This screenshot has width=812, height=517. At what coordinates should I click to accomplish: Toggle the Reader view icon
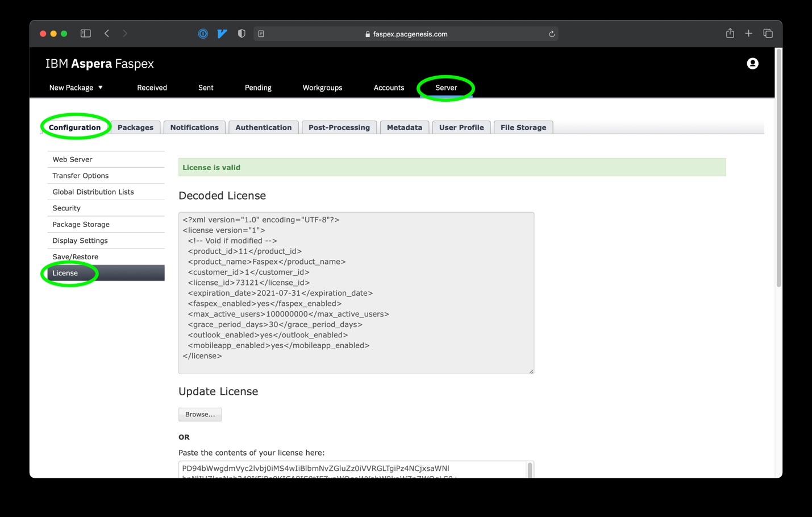[261, 34]
